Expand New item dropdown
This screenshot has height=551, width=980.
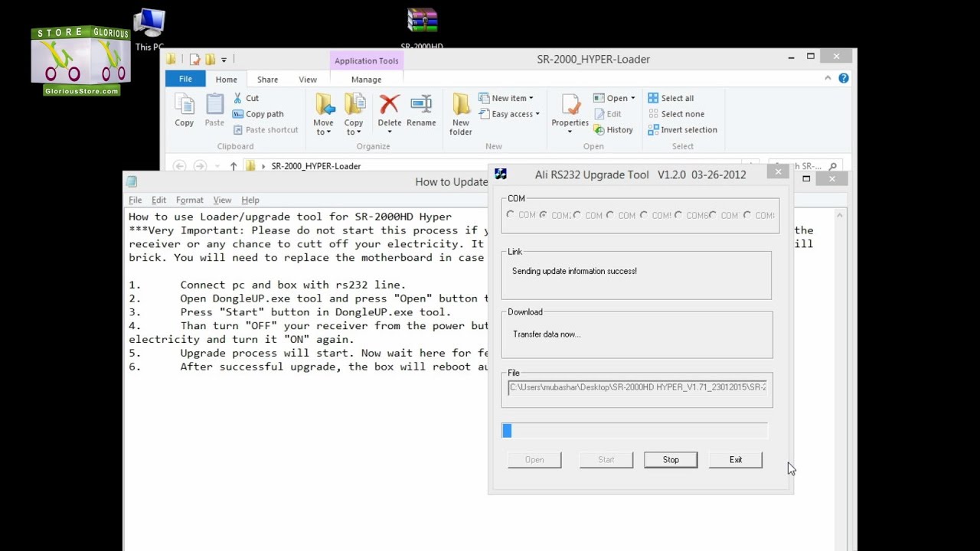click(x=531, y=98)
